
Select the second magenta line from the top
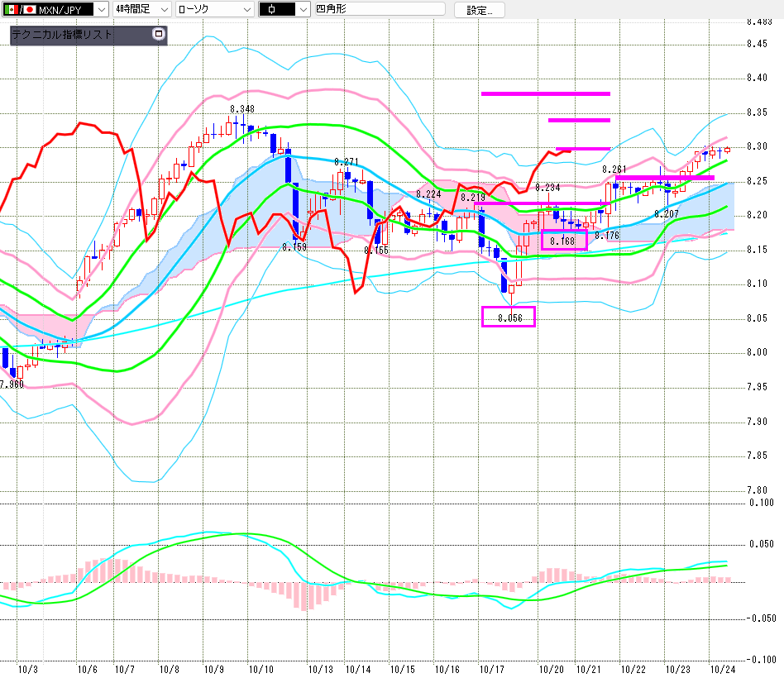click(x=579, y=121)
